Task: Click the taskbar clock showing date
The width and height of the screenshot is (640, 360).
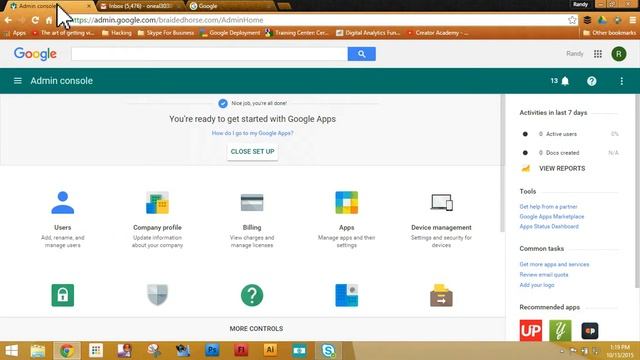Action: click(x=620, y=351)
